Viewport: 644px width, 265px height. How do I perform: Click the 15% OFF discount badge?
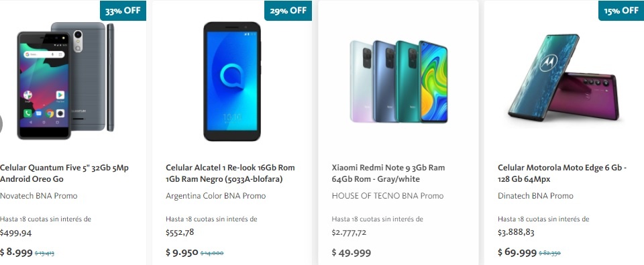click(621, 10)
